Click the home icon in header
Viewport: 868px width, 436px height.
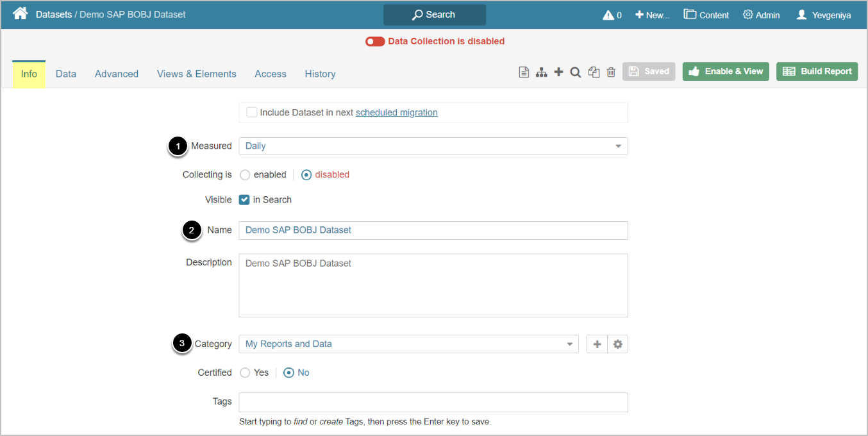20,13
